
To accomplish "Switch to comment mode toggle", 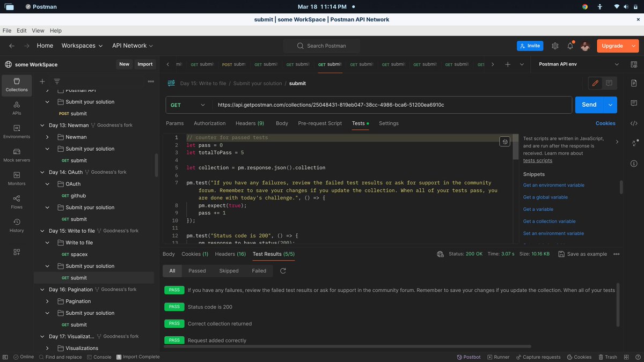I will 609,83.
